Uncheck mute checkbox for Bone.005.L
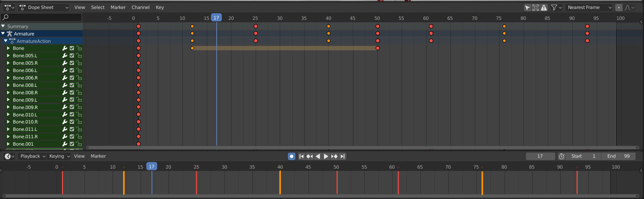 coord(72,56)
